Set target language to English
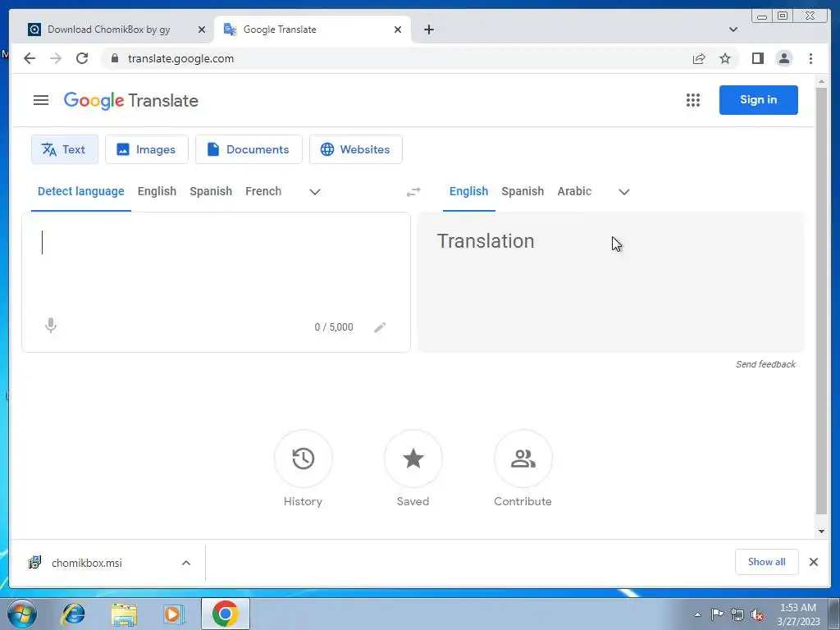This screenshot has width=840, height=630. click(468, 191)
